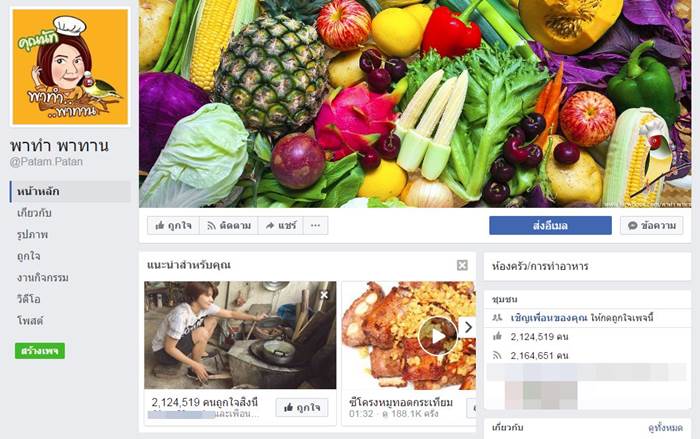Show the next suggested card with the arrow

467,327
